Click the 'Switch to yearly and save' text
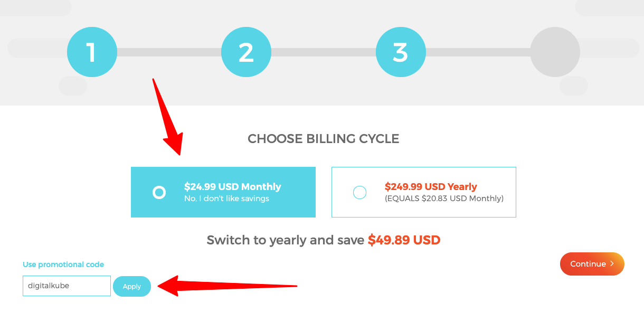The image size is (644, 312). coord(285,240)
